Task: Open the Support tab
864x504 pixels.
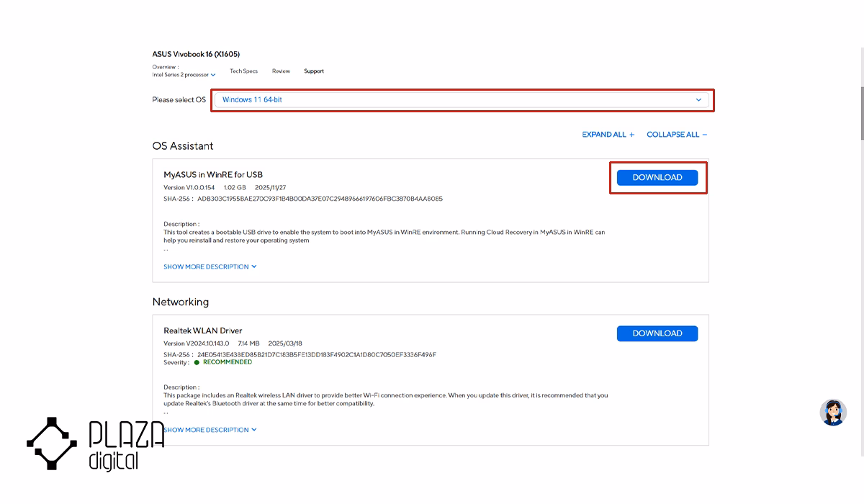Action: [x=314, y=71]
